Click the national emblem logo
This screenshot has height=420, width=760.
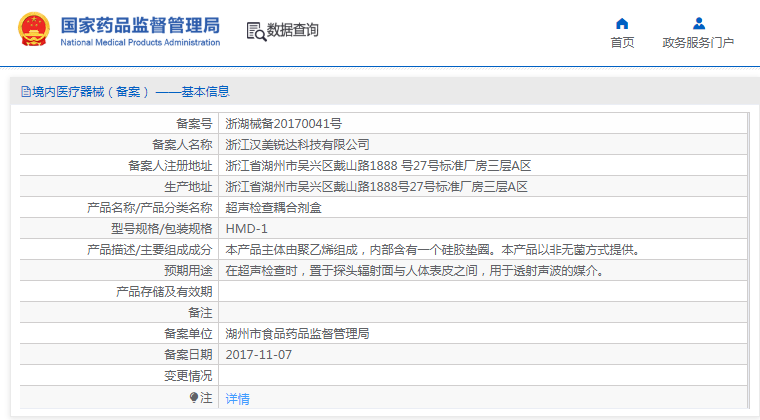(x=34, y=29)
